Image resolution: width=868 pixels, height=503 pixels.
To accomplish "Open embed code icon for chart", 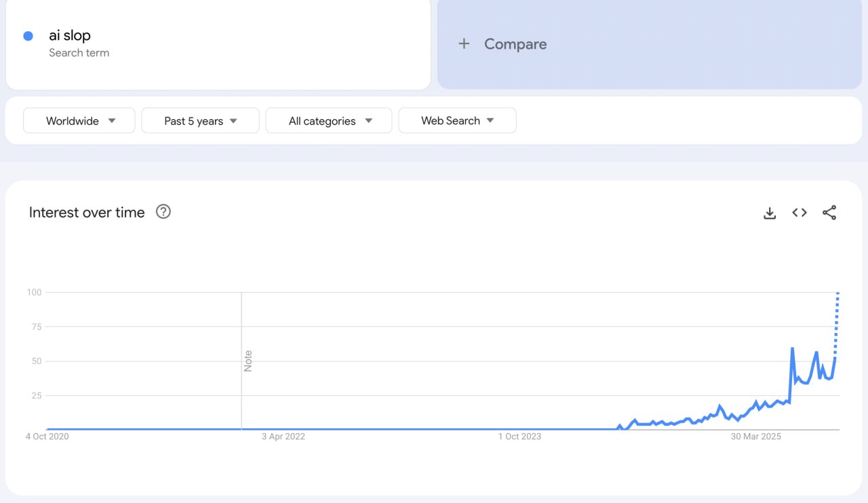I will coord(800,213).
